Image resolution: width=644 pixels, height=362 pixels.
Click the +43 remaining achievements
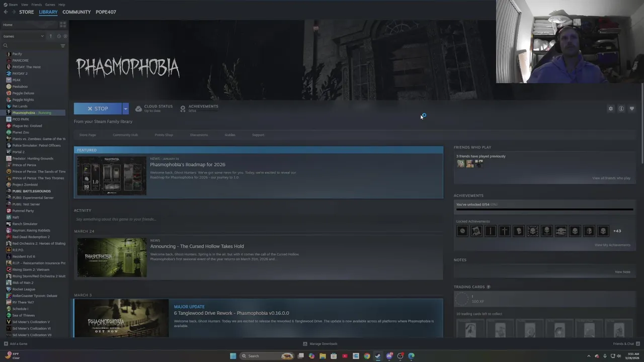tap(617, 231)
